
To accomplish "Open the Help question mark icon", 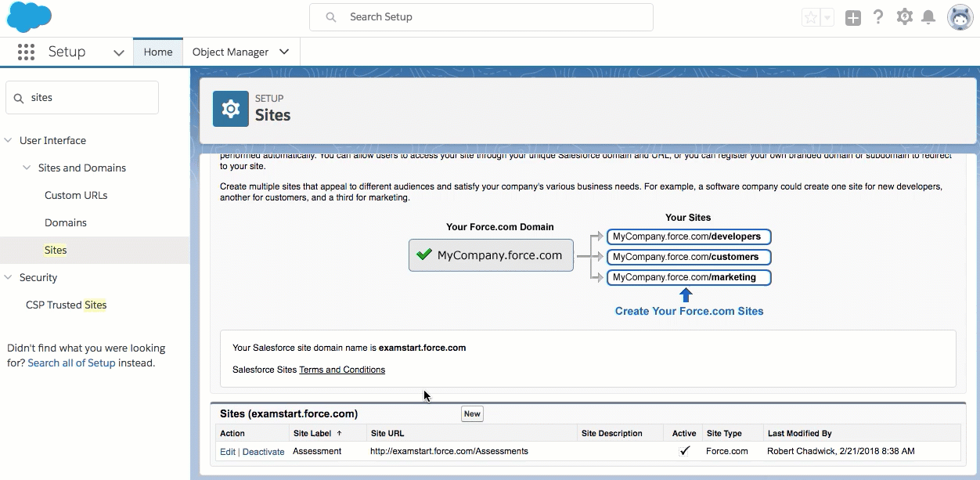I will click(x=878, y=17).
